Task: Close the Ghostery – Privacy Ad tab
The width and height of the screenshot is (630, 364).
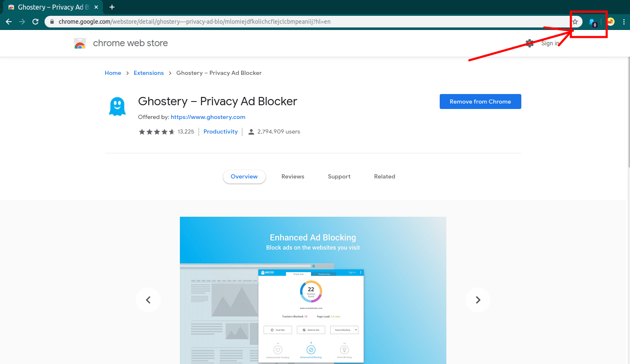Action: pos(96,7)
